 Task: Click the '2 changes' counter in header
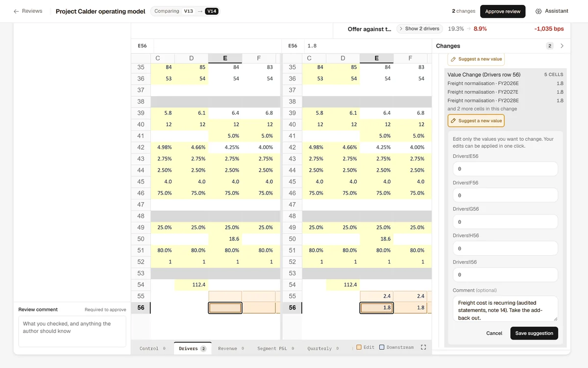tap(464, 11)
